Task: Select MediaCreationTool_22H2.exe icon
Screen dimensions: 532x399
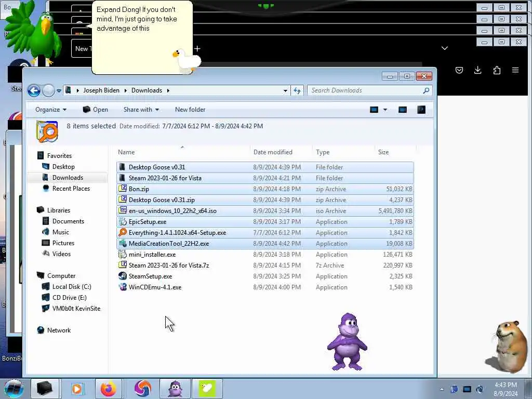Action: [123, 243]
